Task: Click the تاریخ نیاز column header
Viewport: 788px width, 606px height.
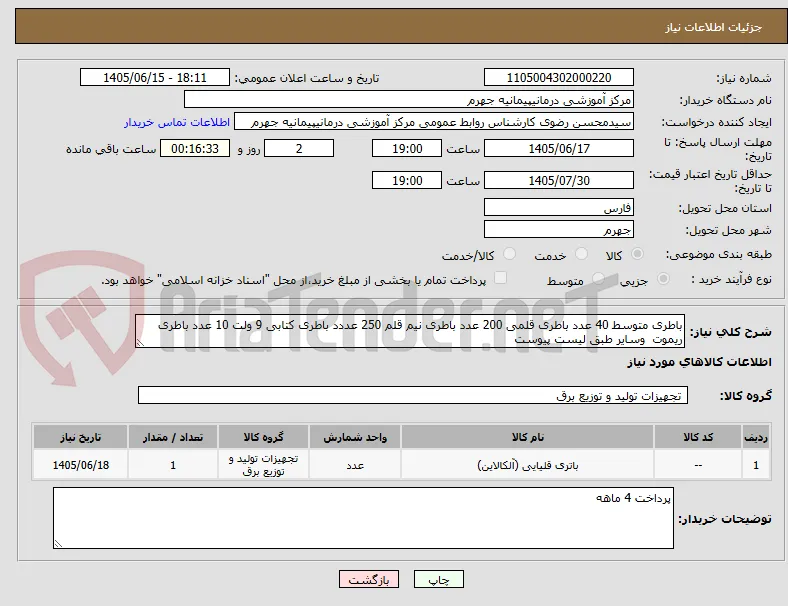Action: (80, 437)
